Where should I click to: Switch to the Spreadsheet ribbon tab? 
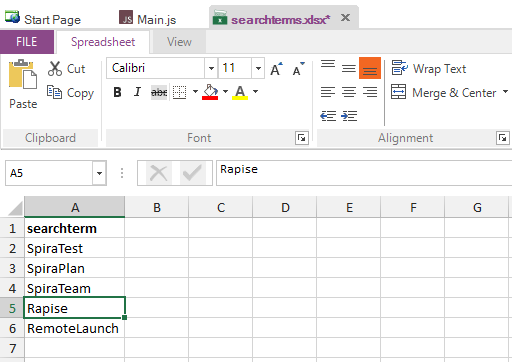(103, 42)
